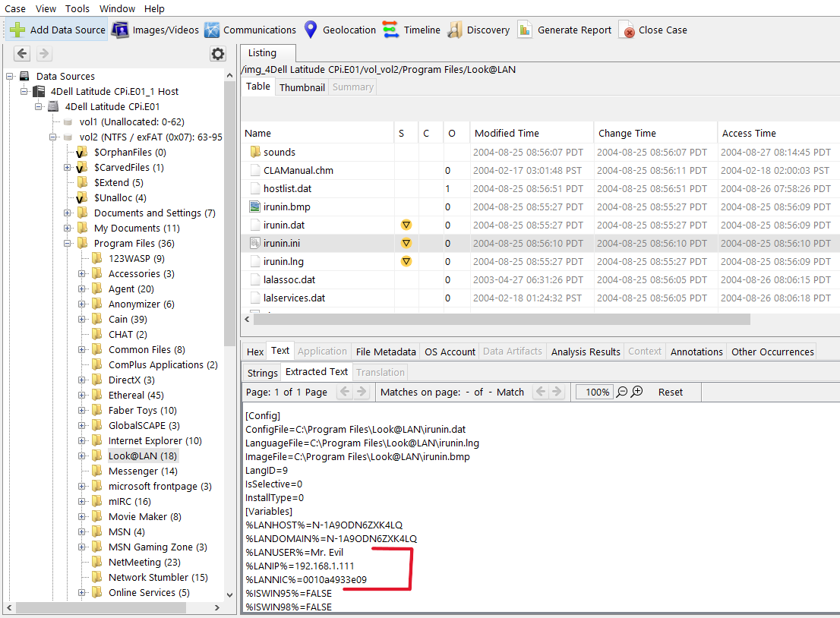This screenshot has height=618, width=840.
Task: Open the Images/Videos viewer icon
Action: coord(120,30)
